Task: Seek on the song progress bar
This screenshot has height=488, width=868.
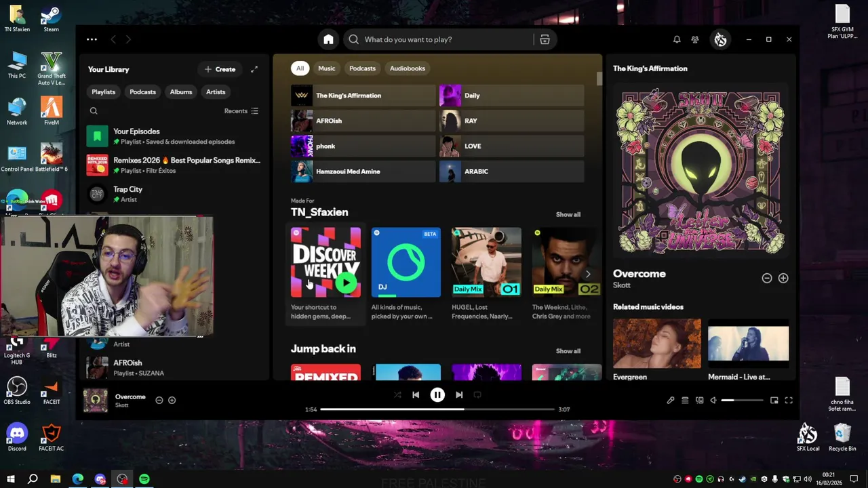Action: [x=437, y=409]
